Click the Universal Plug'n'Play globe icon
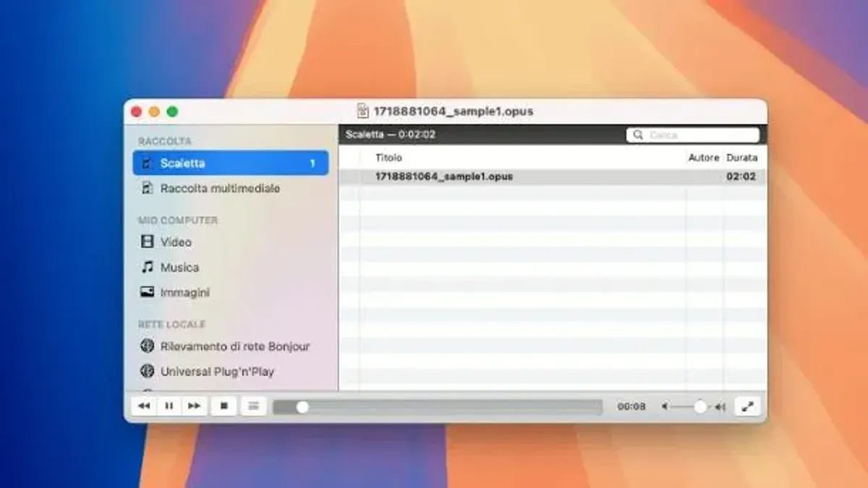Viewport: 868px width, 488px height. coord(148,371)
